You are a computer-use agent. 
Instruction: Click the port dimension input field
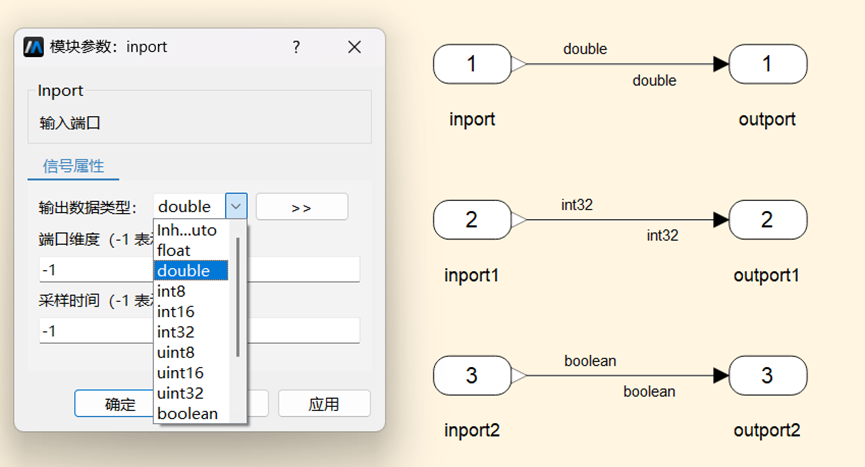199,270
